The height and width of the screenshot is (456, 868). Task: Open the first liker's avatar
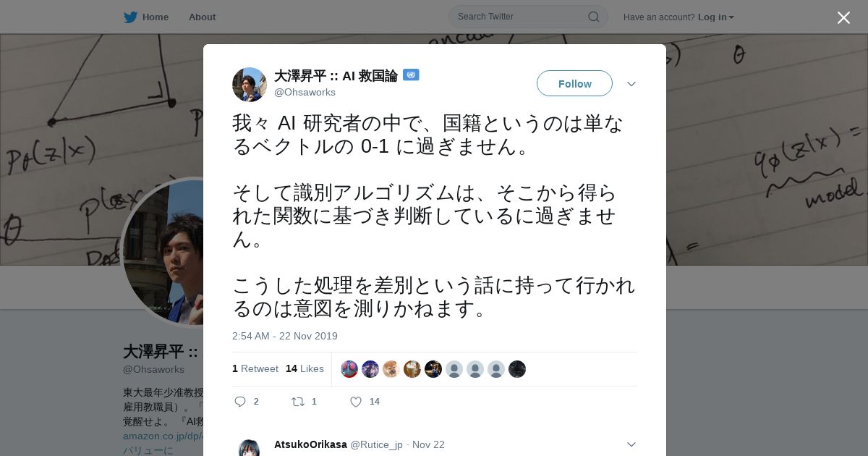tap(349, 369)
